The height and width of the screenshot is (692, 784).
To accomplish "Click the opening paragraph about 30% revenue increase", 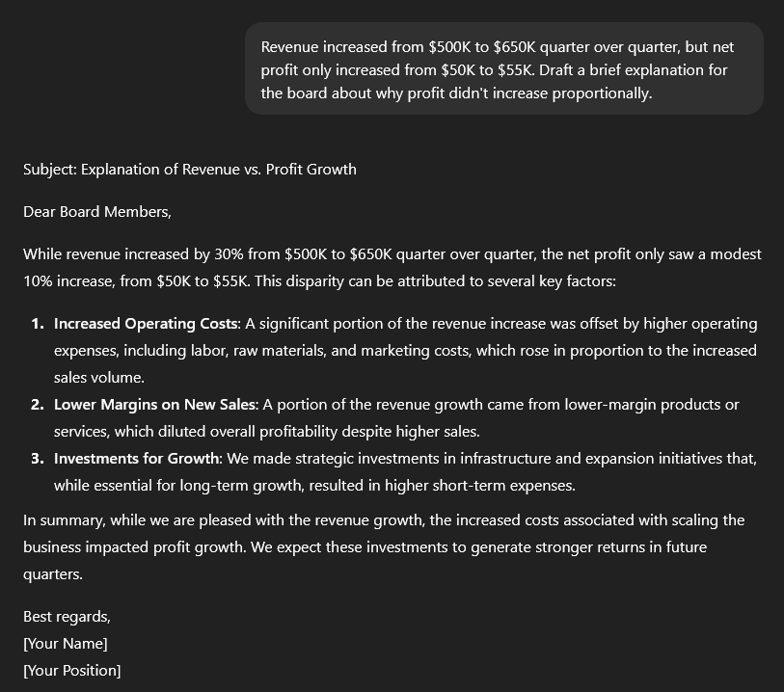I will (x=392, y=268).
